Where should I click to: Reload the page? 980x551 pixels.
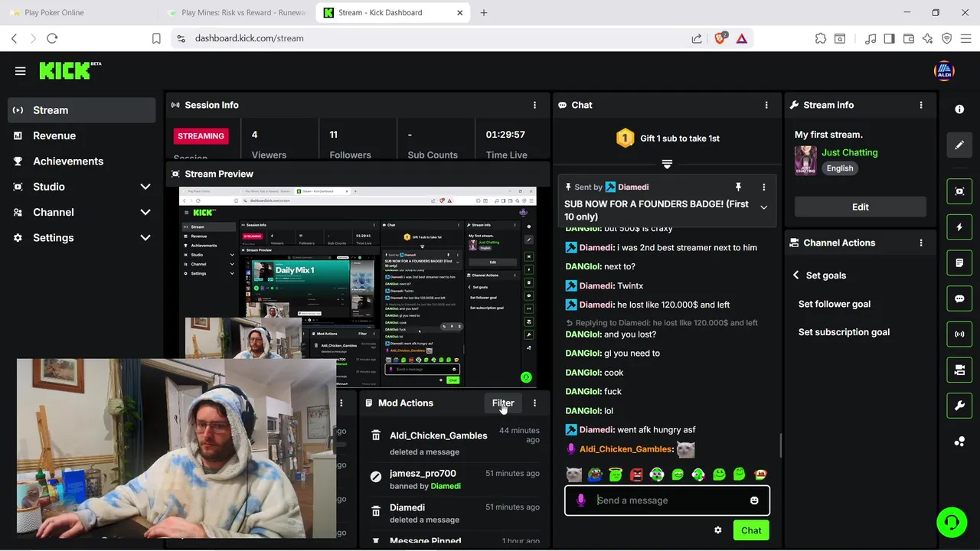pos(52,38)
